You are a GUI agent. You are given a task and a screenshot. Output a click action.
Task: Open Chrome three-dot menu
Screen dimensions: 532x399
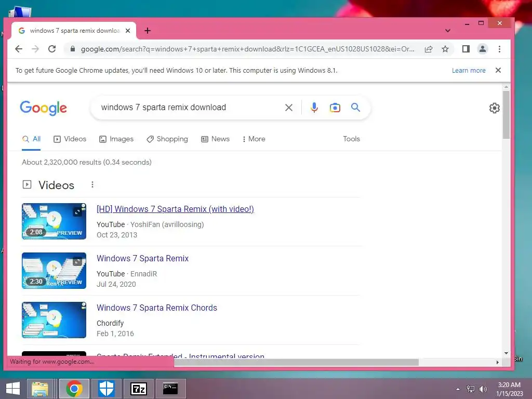(499, 49)
